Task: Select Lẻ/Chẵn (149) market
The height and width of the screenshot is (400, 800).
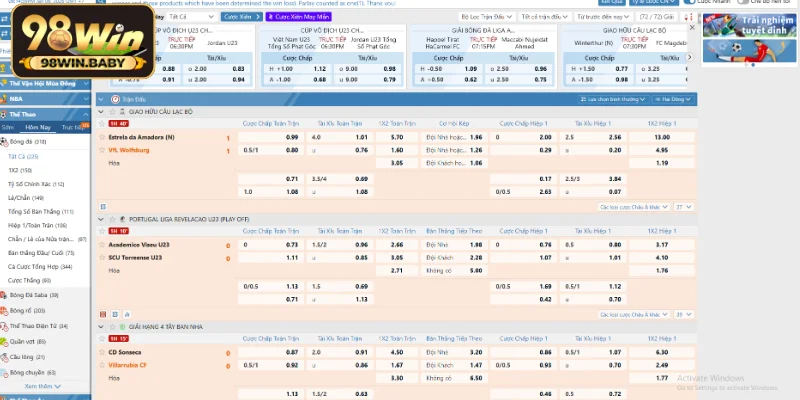Action: coord(26,198)
